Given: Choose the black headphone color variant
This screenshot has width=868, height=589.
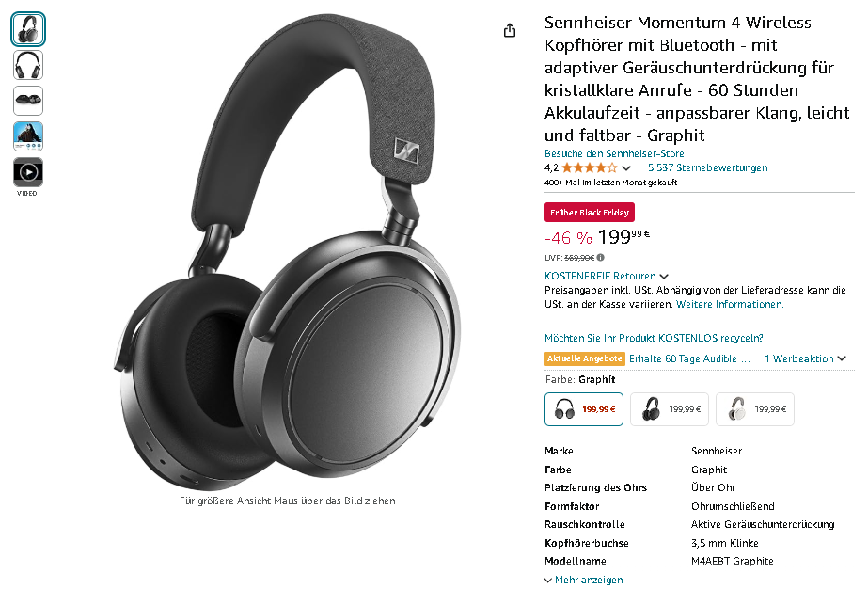Looking at the screenshot, I should click(670, 409).
